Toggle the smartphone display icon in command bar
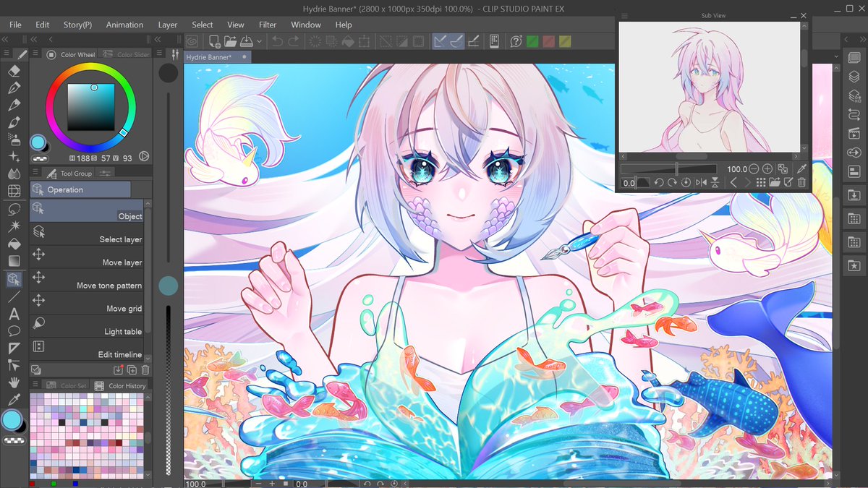868x488 pixels. pos(495,41)
